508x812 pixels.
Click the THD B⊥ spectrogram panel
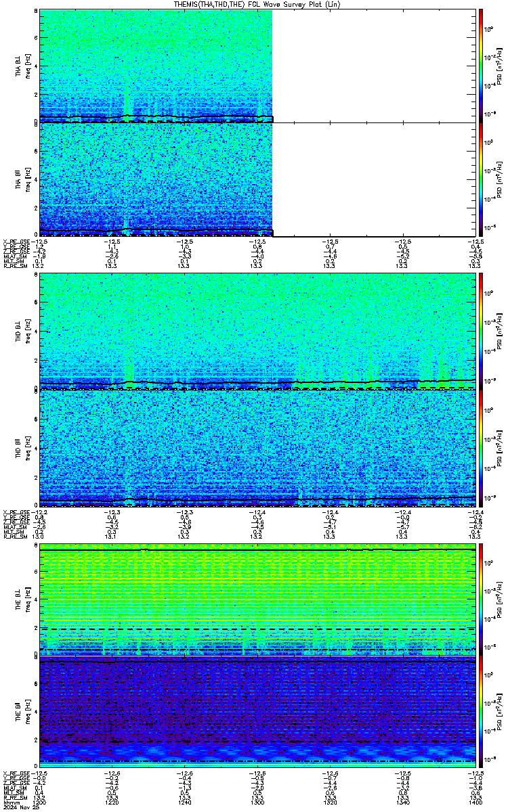[x=257, y=331]
